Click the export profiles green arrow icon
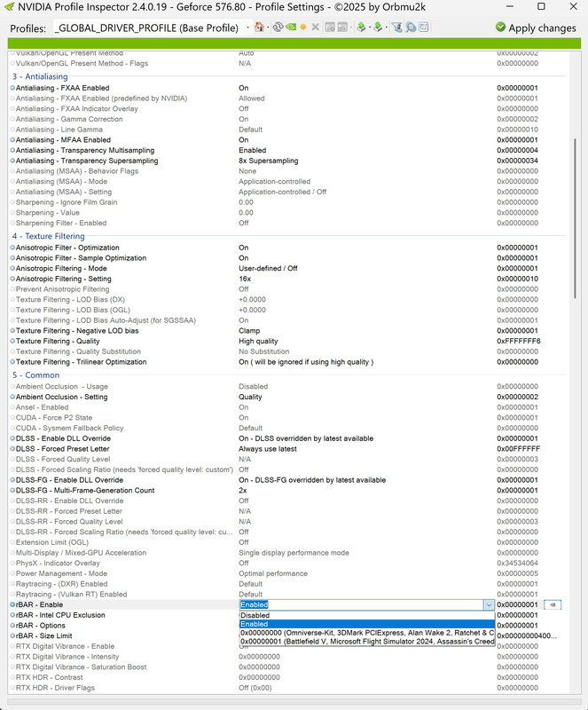 (361, 28)
